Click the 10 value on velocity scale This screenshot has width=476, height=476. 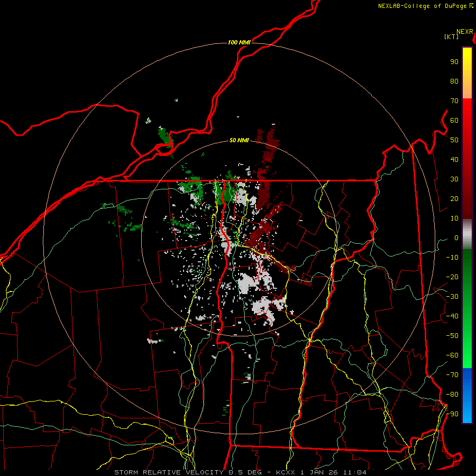454,218
